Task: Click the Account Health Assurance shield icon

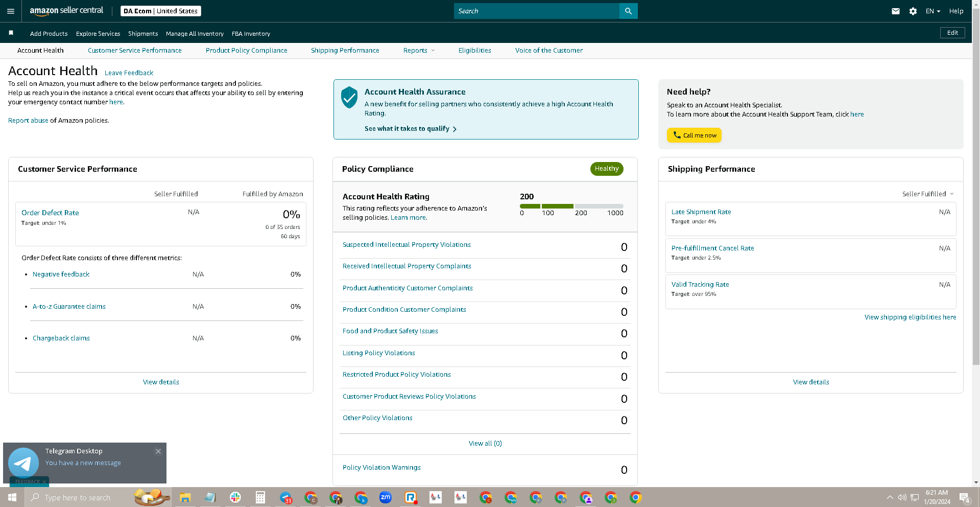Action: 349,97
